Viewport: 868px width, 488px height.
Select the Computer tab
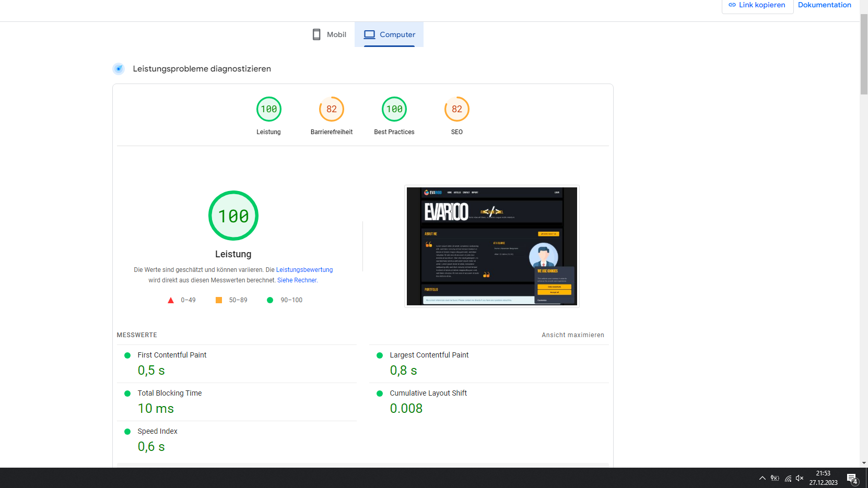pyautogui.click(x=389, y=34)
